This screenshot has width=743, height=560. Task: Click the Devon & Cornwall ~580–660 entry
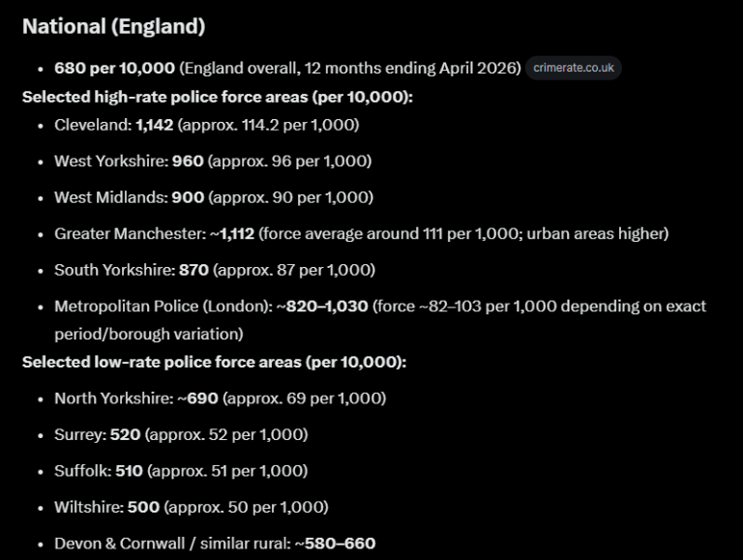point(215,544)
